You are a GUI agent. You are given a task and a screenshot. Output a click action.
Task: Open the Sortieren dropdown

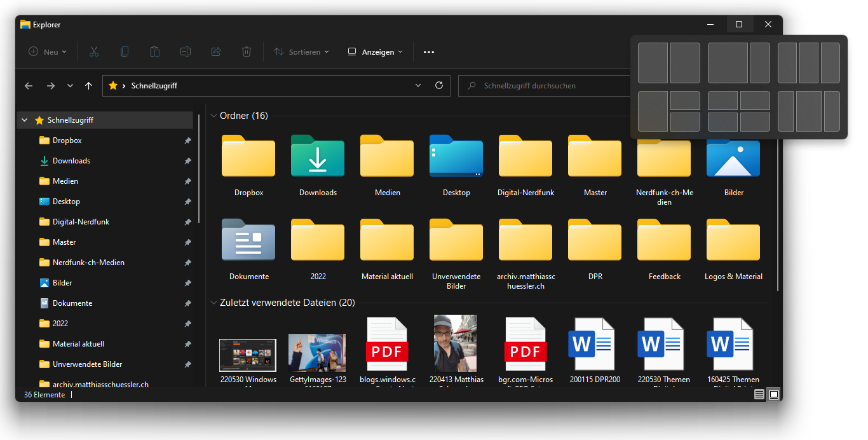click(x=302, y=52)
